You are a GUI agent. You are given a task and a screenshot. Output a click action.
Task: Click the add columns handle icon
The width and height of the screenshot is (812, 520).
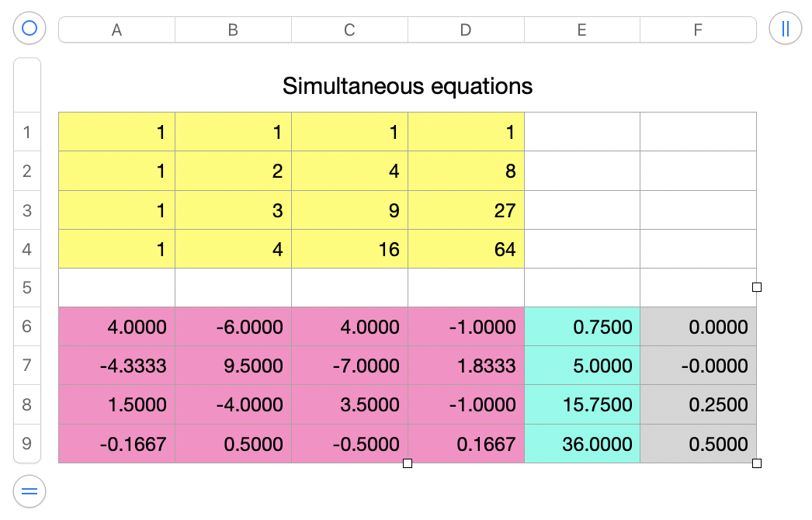click(x=785, y=28)
